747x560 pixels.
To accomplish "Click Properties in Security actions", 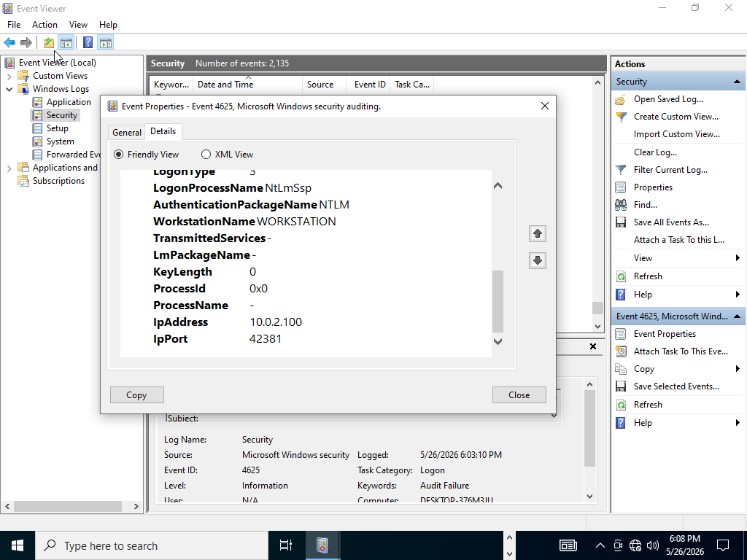I will coord(653,187).
